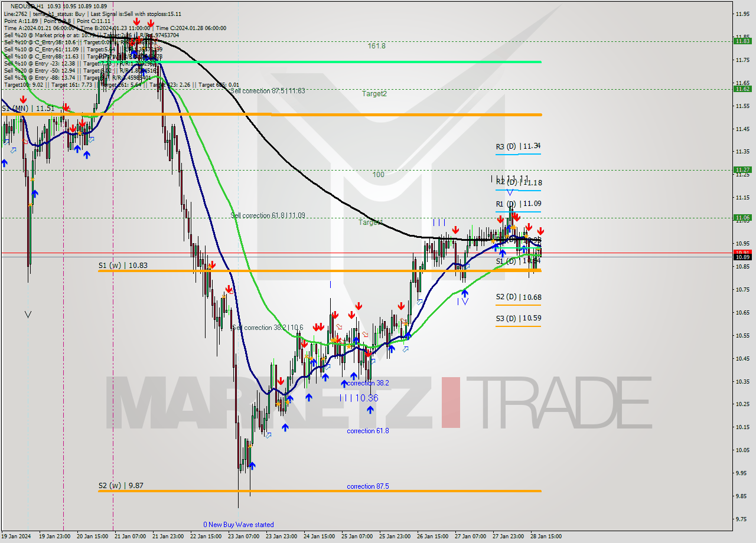Click the '26 Jan 15:00' time axis label
Viewport: 756px width, 543px height.
pyautogui.click(x=433, y=537)
